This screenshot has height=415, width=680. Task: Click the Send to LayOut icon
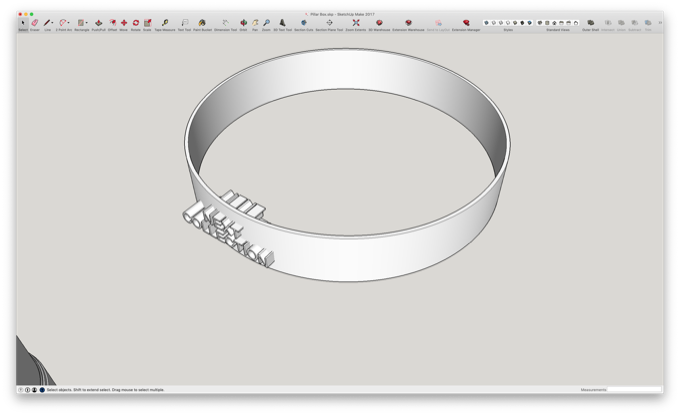[438, 23]
